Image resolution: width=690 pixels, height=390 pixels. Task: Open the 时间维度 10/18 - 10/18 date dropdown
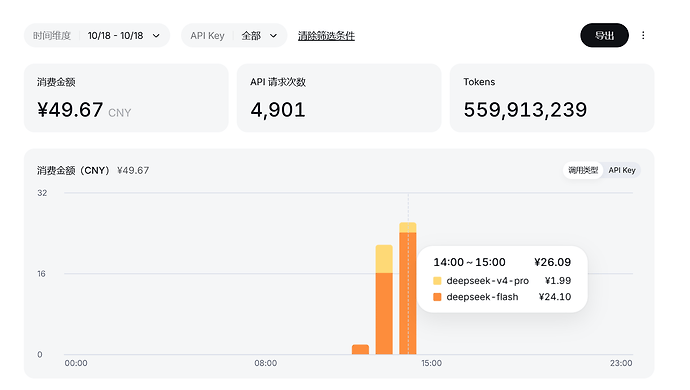pyautogui.click(x=97, y=35)
